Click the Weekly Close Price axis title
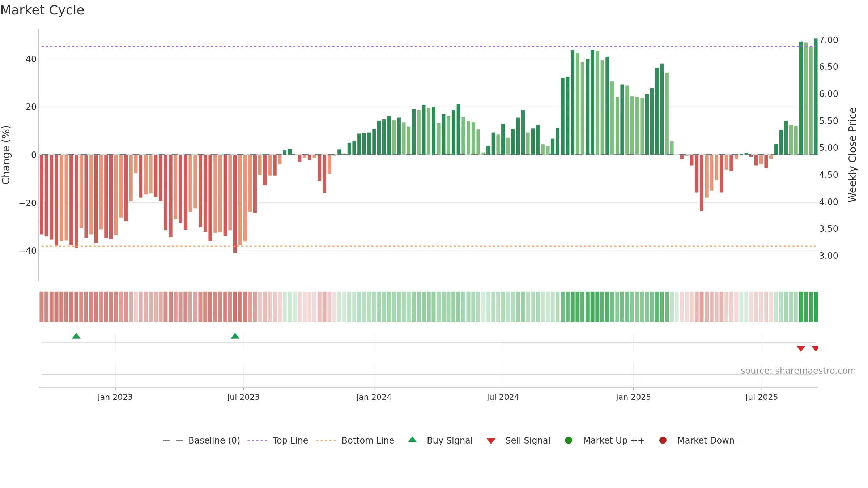Viewport: 868px width, 488px height. coord(852,155)
